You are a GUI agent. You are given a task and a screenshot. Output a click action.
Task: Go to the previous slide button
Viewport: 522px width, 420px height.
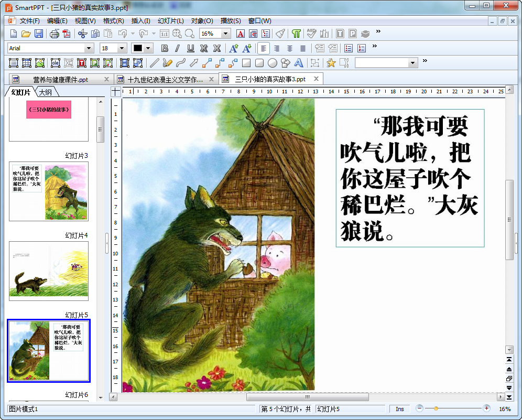tap(509, 369)
